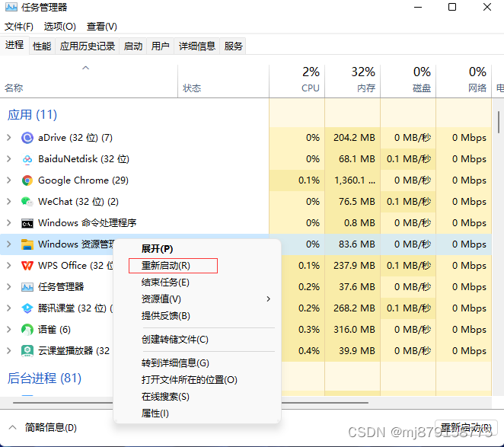Click the Google Chrome icon
This screenshot has width=504, height=447.
point(27,180)
